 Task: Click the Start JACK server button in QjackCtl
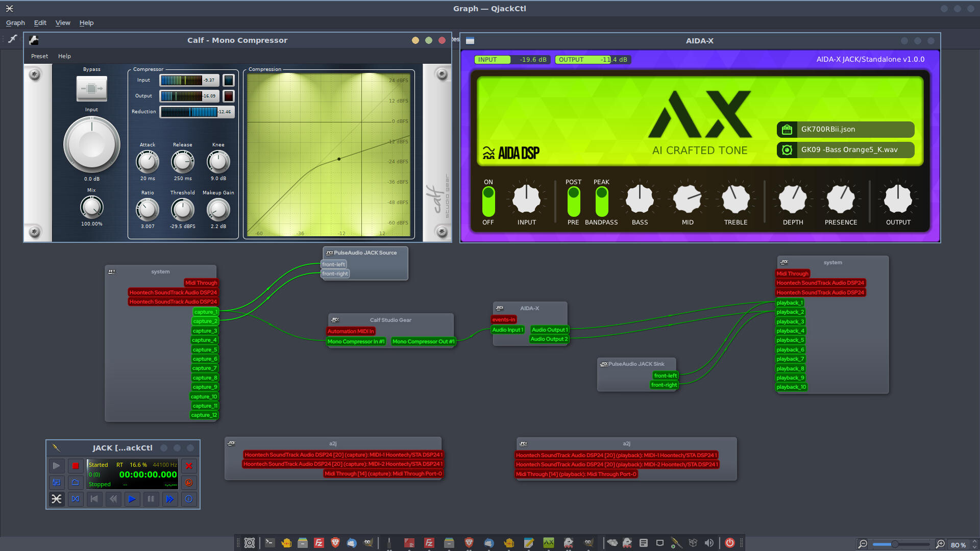[x=56, y=465]
